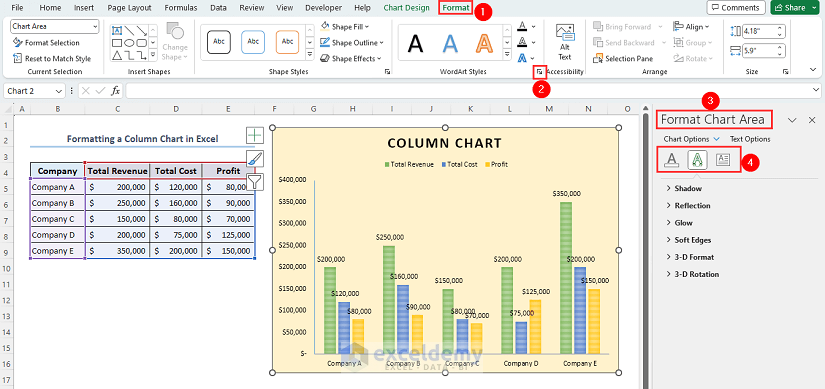
Task: Switch to the Developer tab
Action: (x=324, y=8)
